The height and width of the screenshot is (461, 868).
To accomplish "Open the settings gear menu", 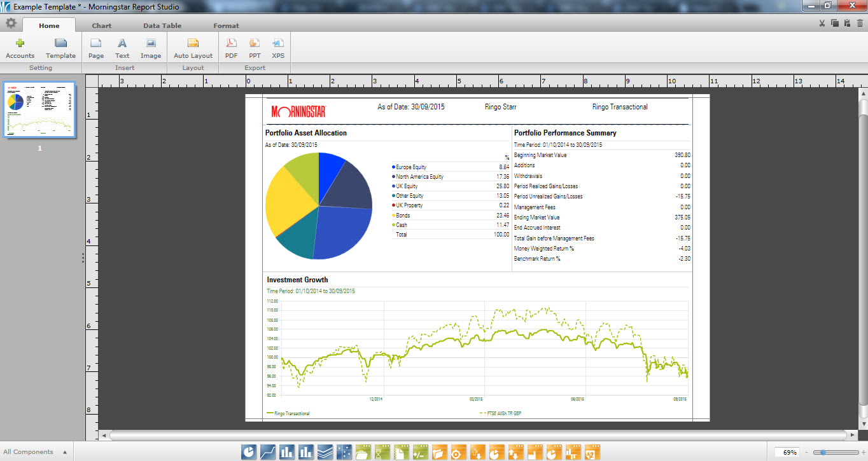I will tap(11, 24).
